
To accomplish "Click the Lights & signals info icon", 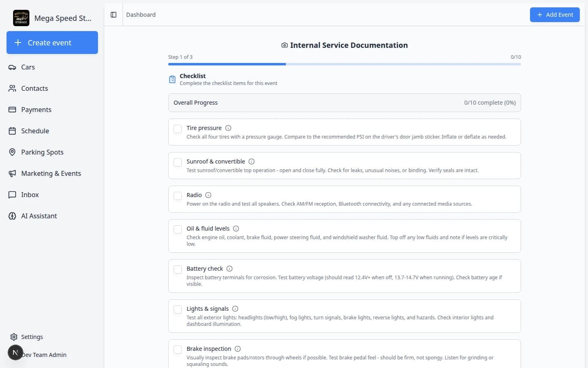I will pos(235,309).
